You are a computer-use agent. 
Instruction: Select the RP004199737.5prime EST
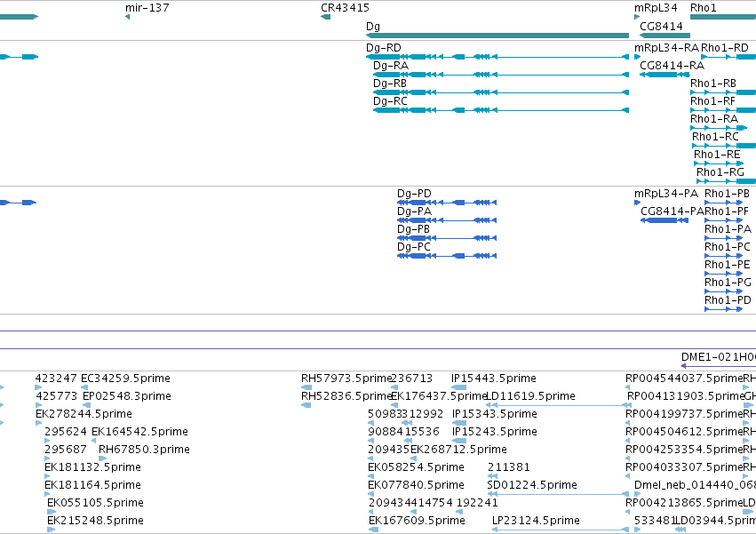tap(628, 423)
